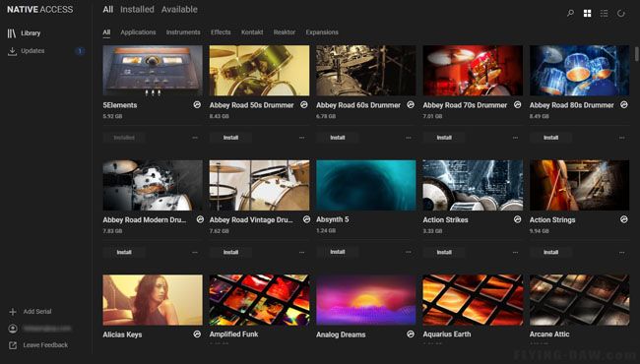The height and width of the screenshot is (364, 640).
Task: Click Kontakt icon beside Abbey Road 80s Drummer
Action: tap(624, 104)
